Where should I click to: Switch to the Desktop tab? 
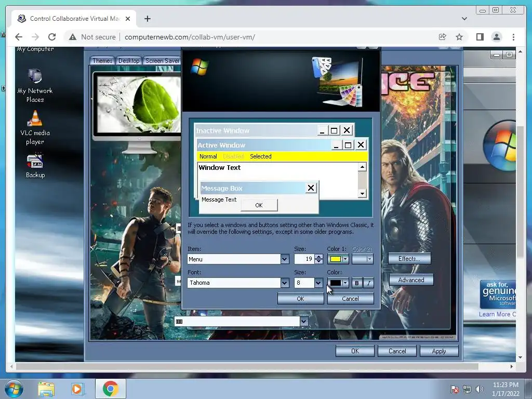point(129,61)
